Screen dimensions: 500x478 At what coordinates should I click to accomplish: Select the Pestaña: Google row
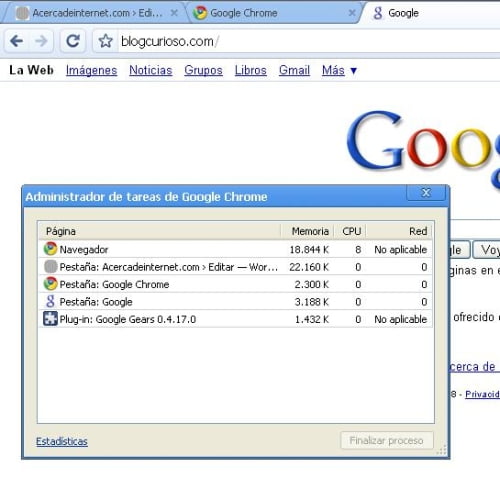pos(236,302)
